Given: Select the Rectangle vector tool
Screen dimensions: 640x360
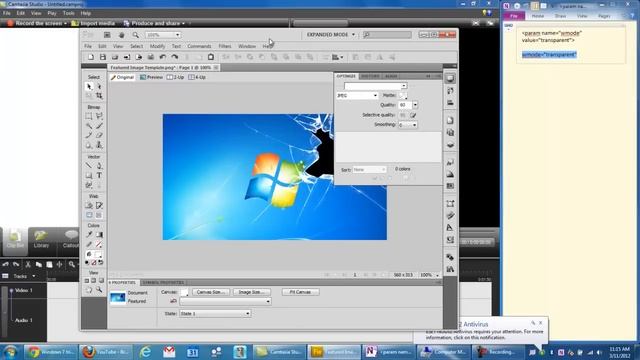Looking at the screenshot, I should coord(89,176).
